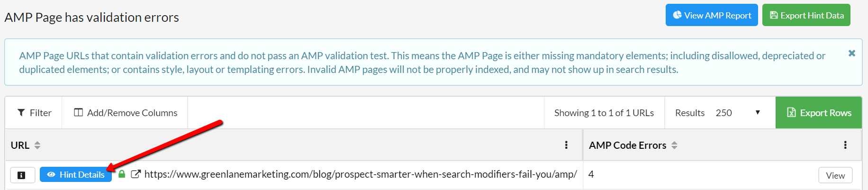Click the green padlock icon
This screenshot has height=190, width=868.
point(122,174)
